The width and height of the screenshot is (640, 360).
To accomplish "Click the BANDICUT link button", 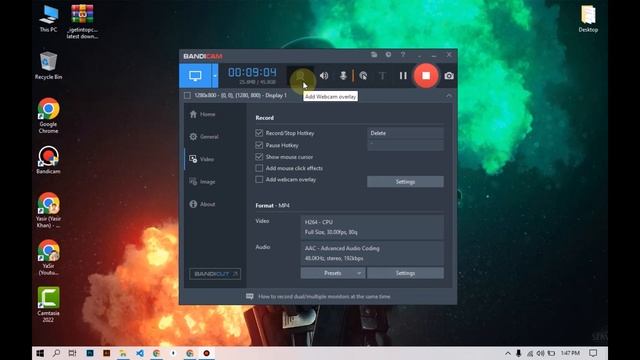I will point(215,274).
